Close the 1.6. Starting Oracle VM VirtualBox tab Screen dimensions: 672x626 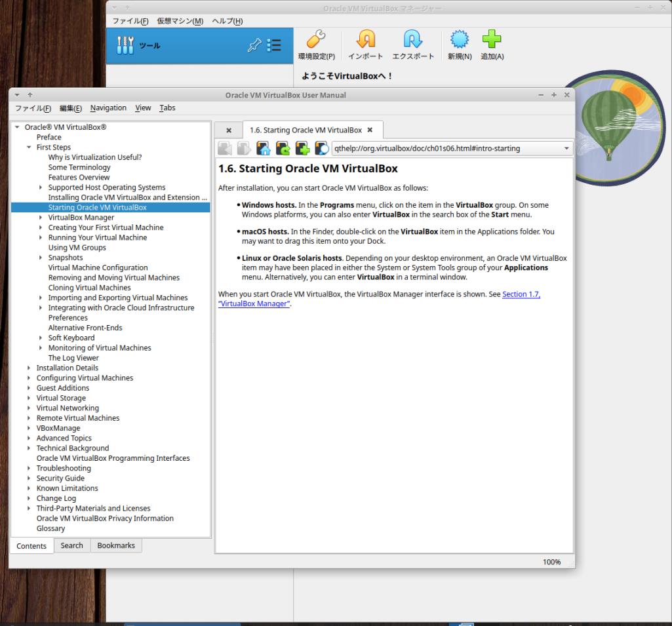[370, 130]
